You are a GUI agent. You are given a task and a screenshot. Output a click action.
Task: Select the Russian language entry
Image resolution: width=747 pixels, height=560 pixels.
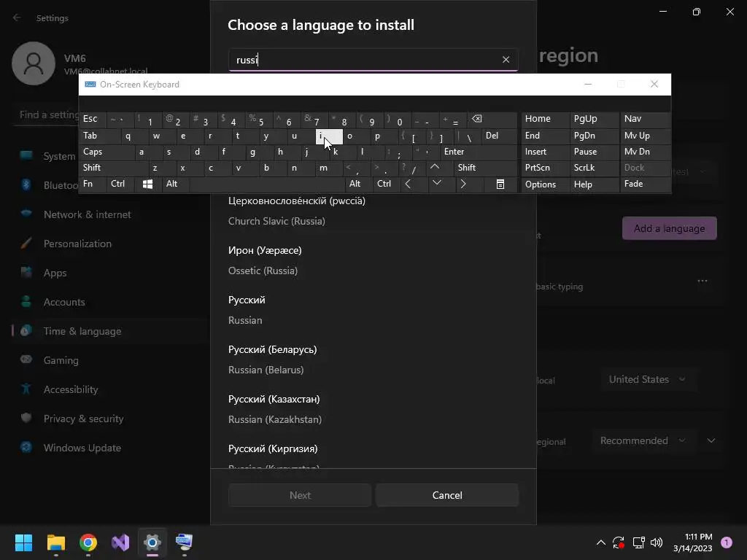pos(373,310)
